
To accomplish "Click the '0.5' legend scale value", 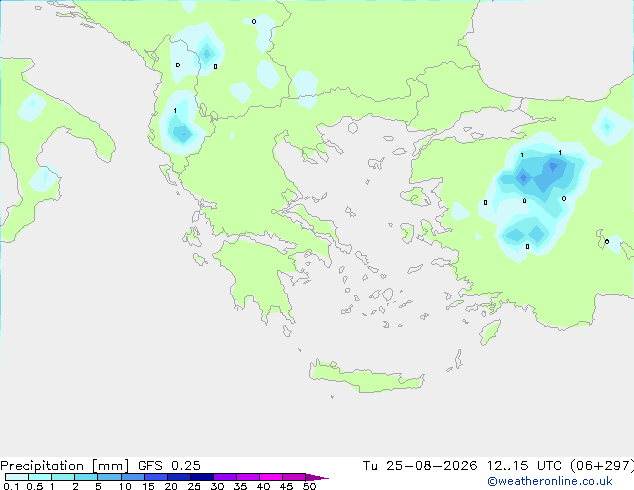I will point(35,486).
